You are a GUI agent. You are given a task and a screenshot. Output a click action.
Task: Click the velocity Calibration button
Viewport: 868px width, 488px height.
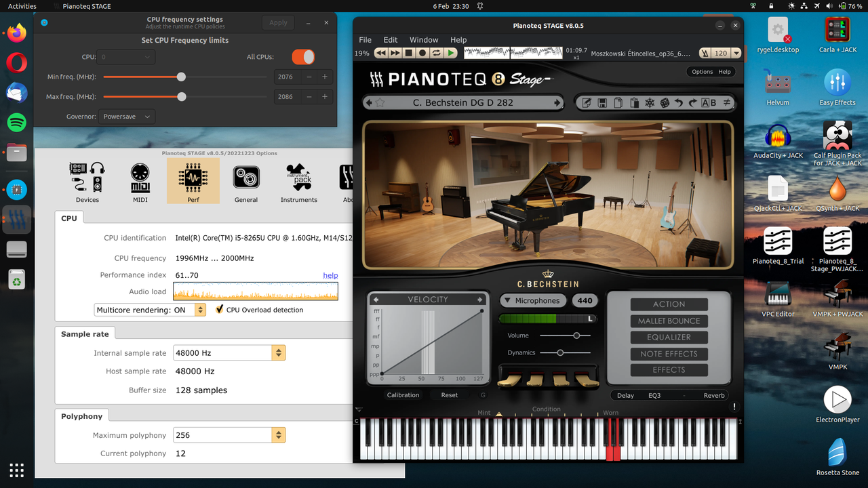tap(403, 395)
